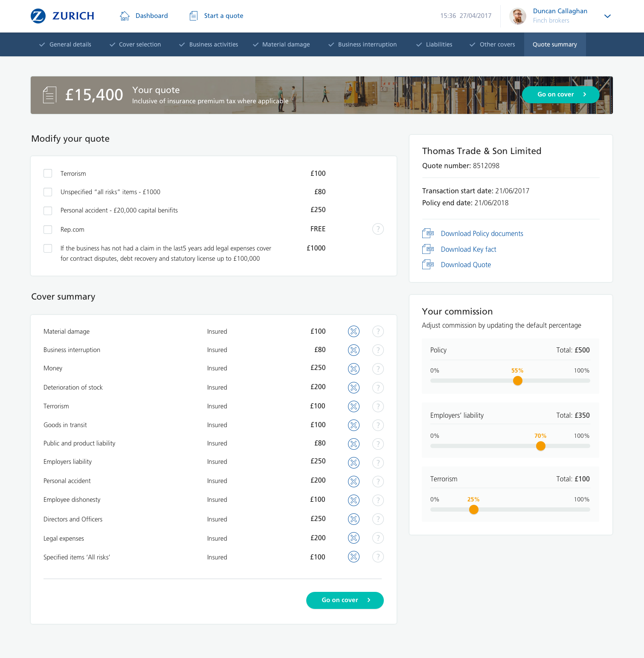This screenshot has width=644, height=658.
Task: Show help for Business interruption
Action: coord(378,350)
